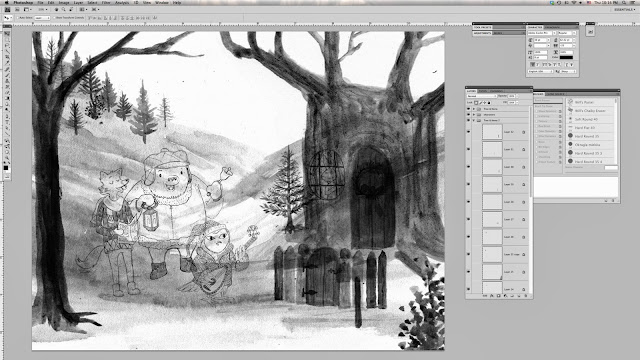
Task: Toggle Show Transform Controls checkbox
Action: [54, 18]
